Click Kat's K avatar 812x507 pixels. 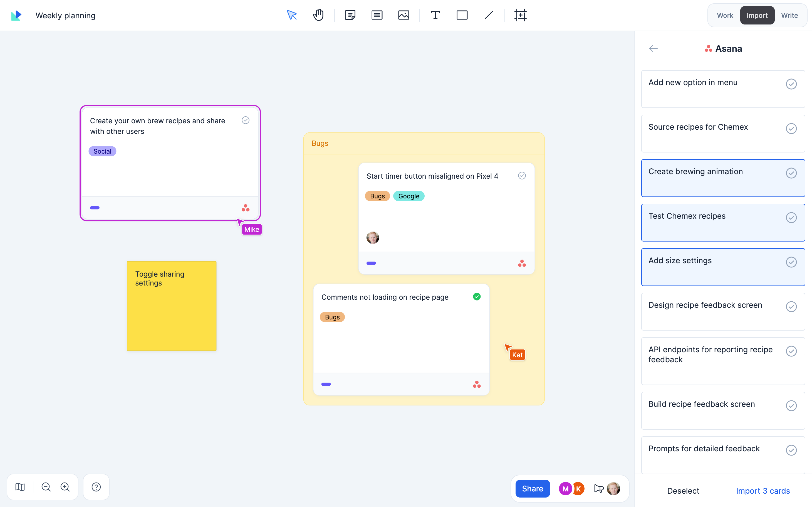pyautogui.click(x=578, y=489)
